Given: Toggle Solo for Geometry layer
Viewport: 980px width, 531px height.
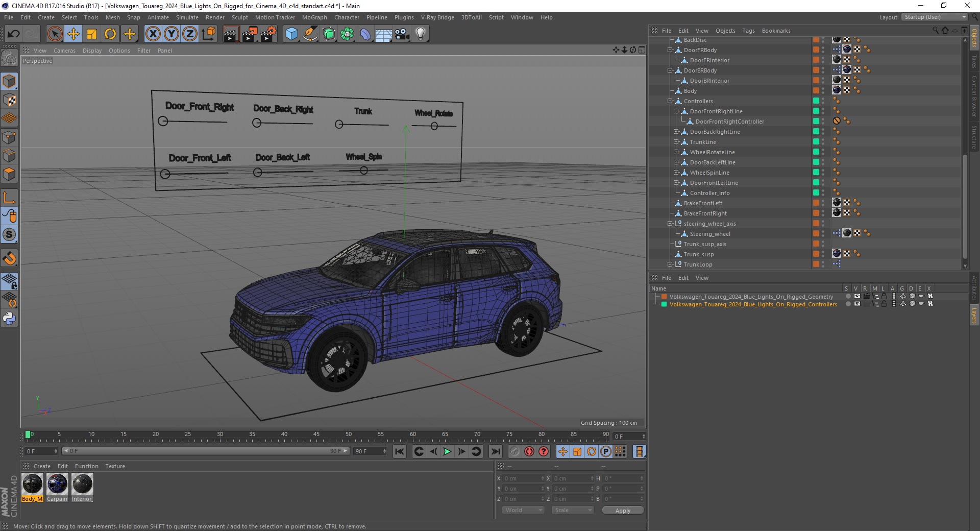Looking at the screenshot, I should pos(848,296).
